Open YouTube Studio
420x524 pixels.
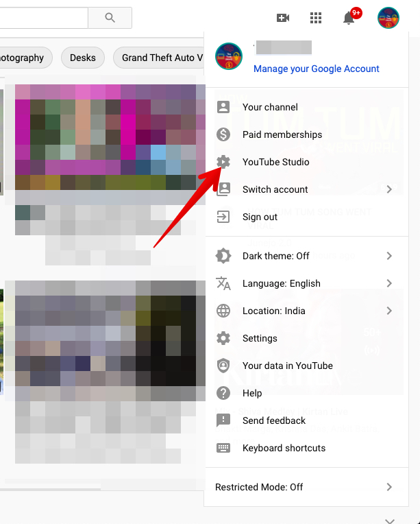(x=306, y=162)
